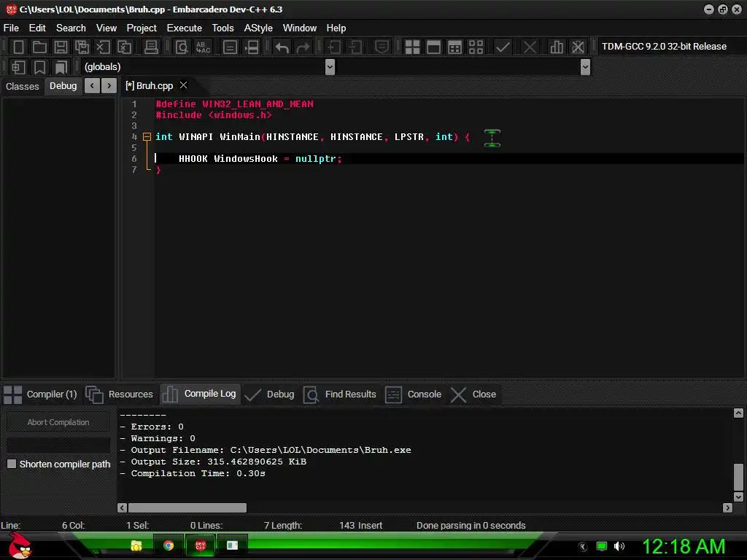Open the empty members dropdown next to (globals)
This screenshot has width=747, height=560.
click(586, 67)
